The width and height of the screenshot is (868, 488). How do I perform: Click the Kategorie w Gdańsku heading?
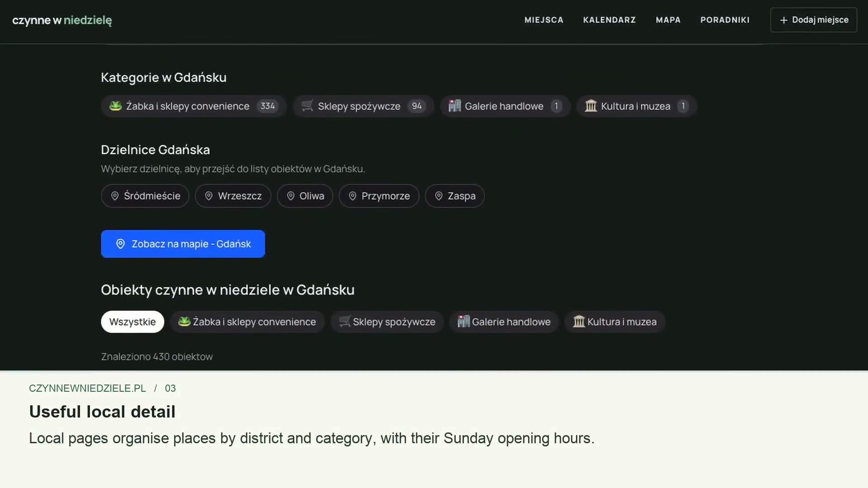click(x=164, y=78)
